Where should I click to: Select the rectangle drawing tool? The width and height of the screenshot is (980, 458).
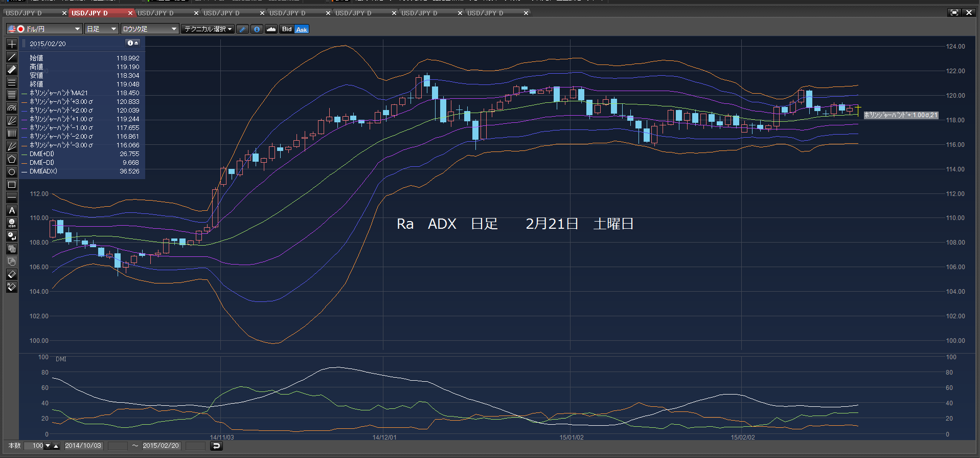(x=12, y=185)
